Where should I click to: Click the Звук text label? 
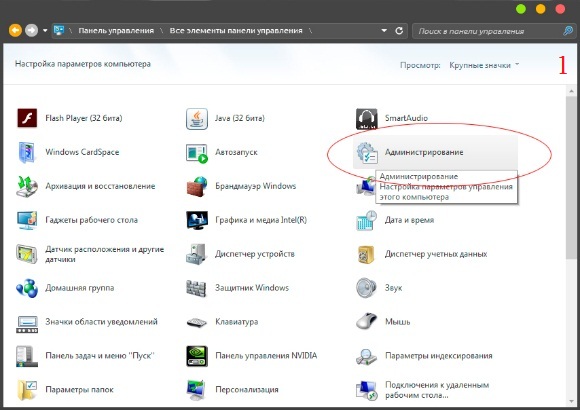(x=394, y=288)
